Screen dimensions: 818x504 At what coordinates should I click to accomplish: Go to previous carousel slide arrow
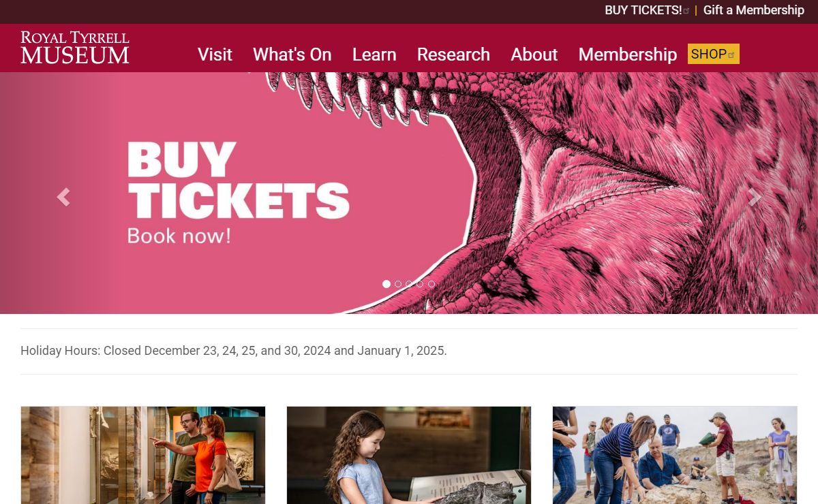[x=63, y=197]
